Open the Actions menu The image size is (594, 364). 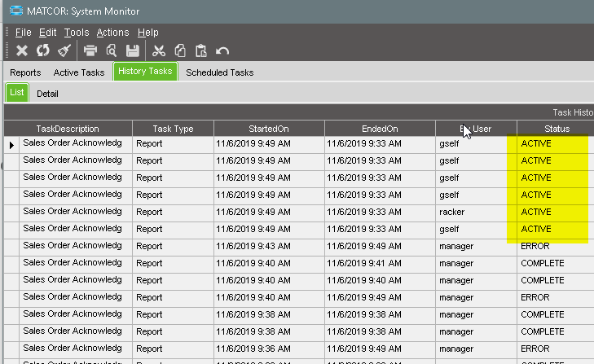coord(112,33)
